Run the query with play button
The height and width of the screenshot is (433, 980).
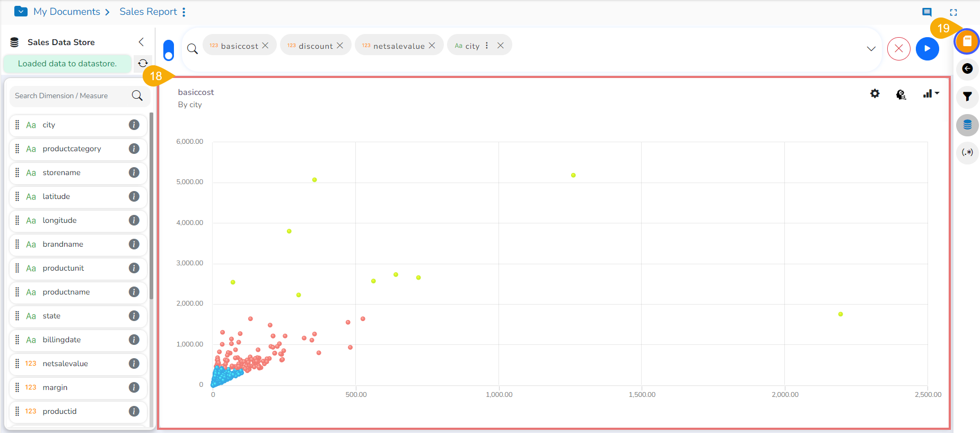[x=927, y=49]
